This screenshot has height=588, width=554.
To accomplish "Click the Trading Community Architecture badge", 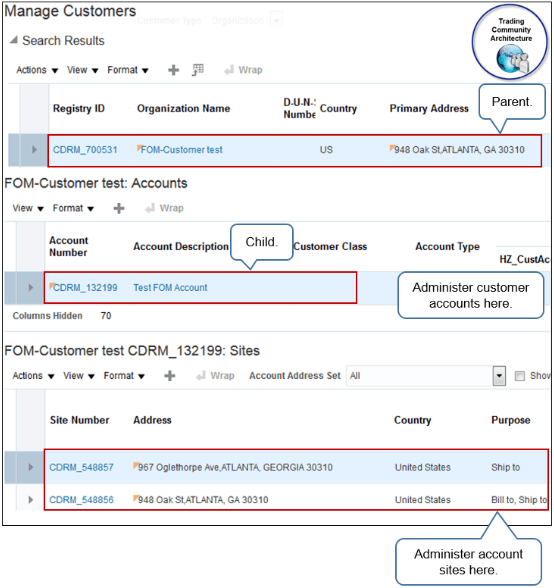I will tap(510, 42).
